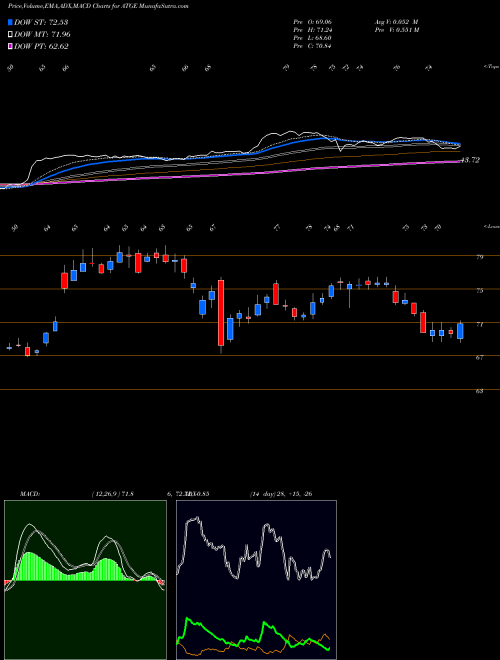Click the 'Pre V: 0.351 M' volume text
This screenshot has width=500, height=660.
point(396,29)
